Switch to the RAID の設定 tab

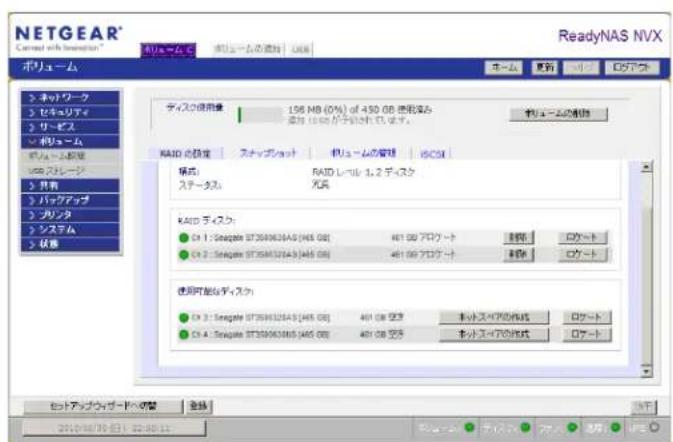click(x=185, y=153)
